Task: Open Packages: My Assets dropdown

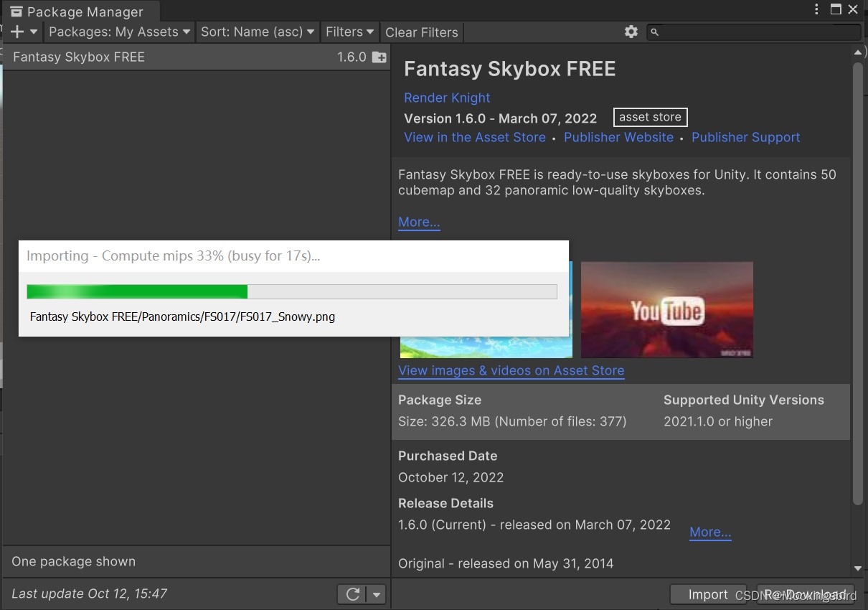Action: click(x=120, y=32)
